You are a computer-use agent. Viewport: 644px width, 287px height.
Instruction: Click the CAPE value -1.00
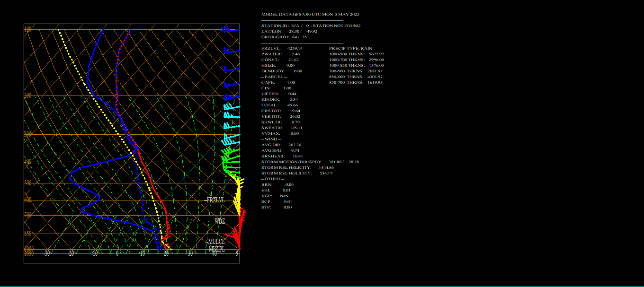[290, 82]
